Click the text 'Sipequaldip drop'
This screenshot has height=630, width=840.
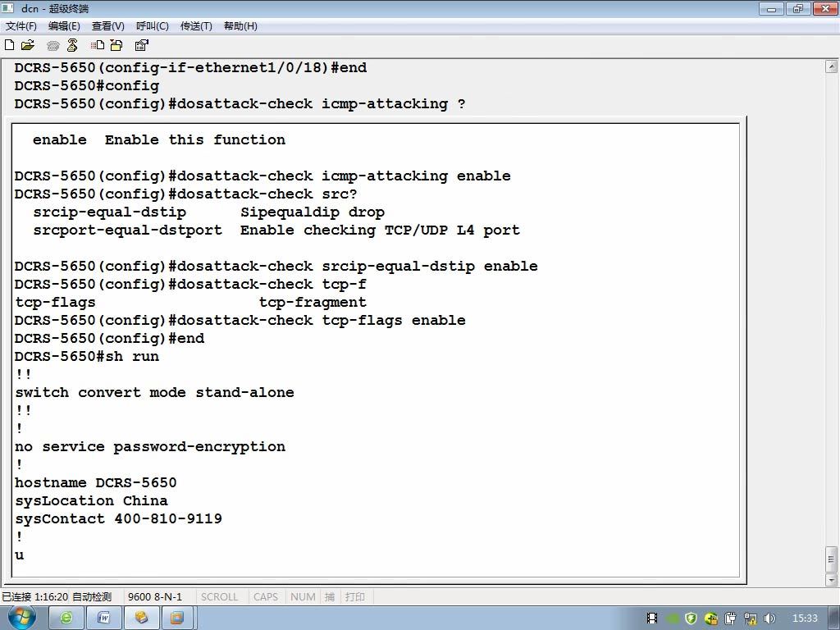pos(313,212)
